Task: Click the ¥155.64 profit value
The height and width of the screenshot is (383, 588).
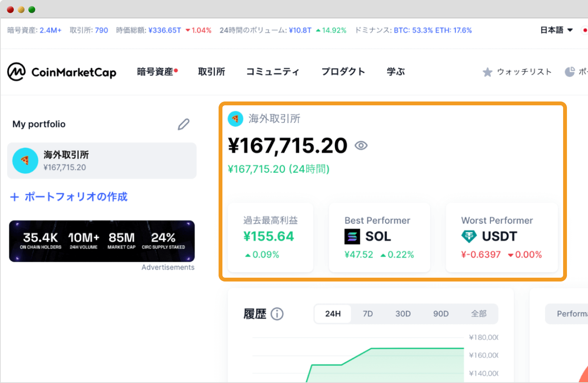Action: [269, 236]
